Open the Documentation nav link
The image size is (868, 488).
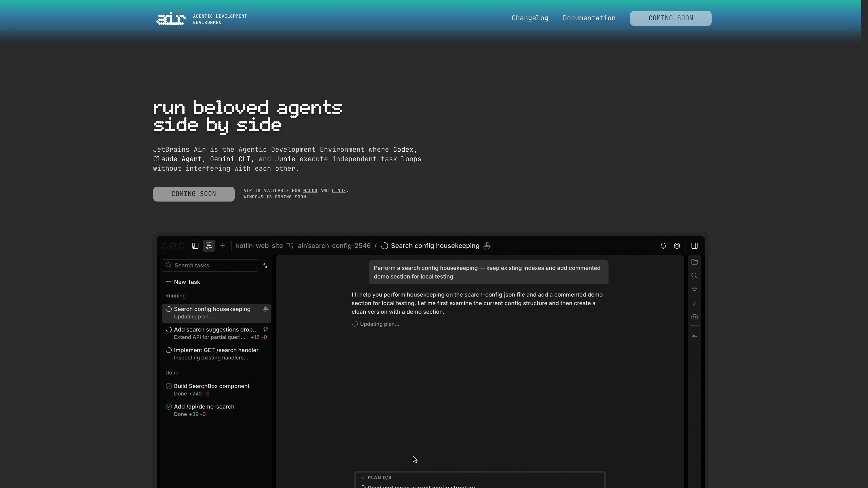point(589,18)
